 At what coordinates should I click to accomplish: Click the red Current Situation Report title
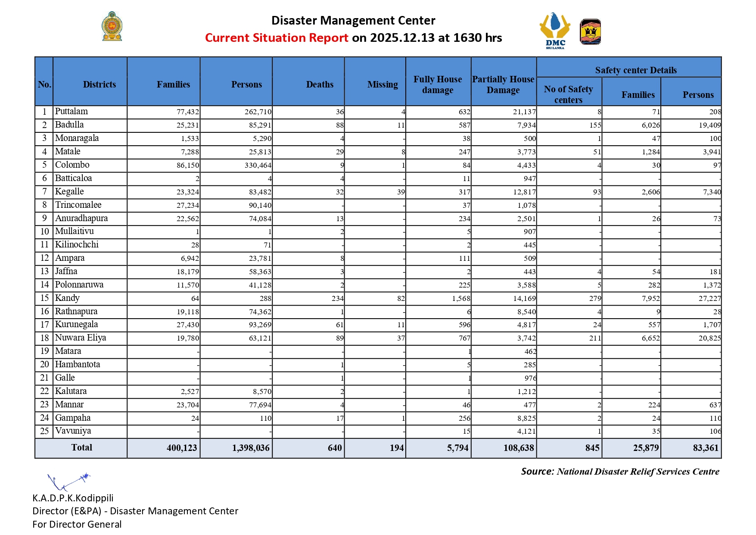[x=277, y=38]
